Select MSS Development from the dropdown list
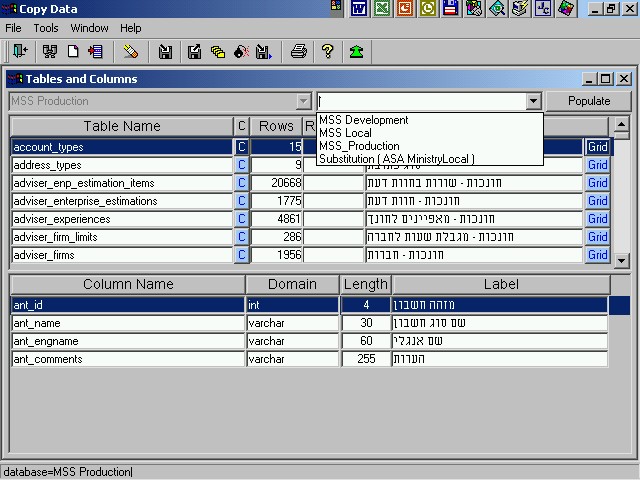Image resolution: width=640 pixels, height=480 pixels. pos(364,120)
